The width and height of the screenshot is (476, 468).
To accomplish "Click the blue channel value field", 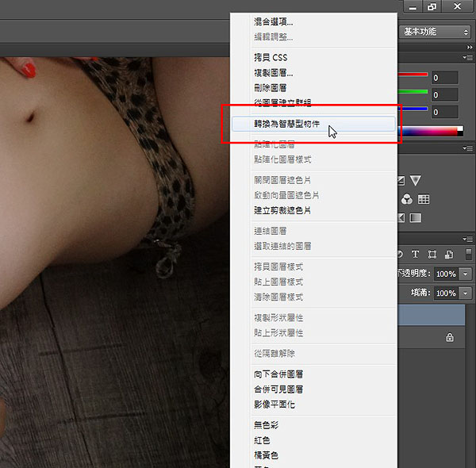I will tap(445, 112).
